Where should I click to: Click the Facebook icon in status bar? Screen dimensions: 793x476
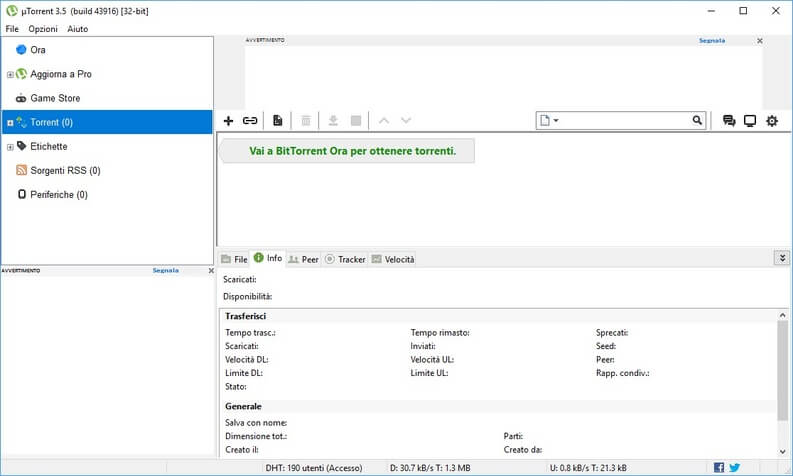pyautogui.click(x=719, y=467)
